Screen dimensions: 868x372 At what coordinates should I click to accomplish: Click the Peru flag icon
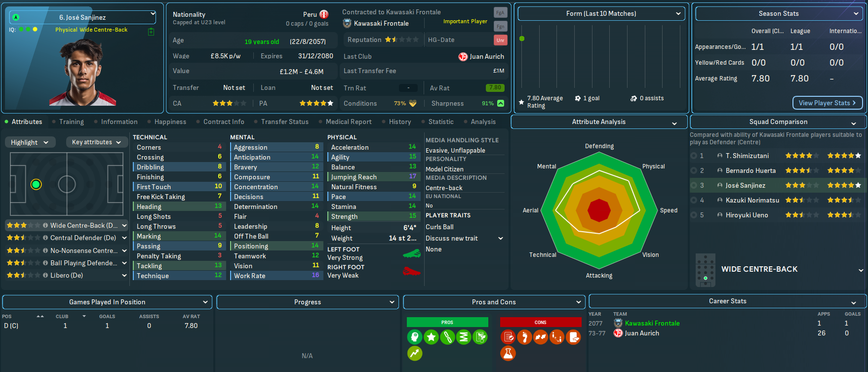pyautogui.click(x=324, y=14)
